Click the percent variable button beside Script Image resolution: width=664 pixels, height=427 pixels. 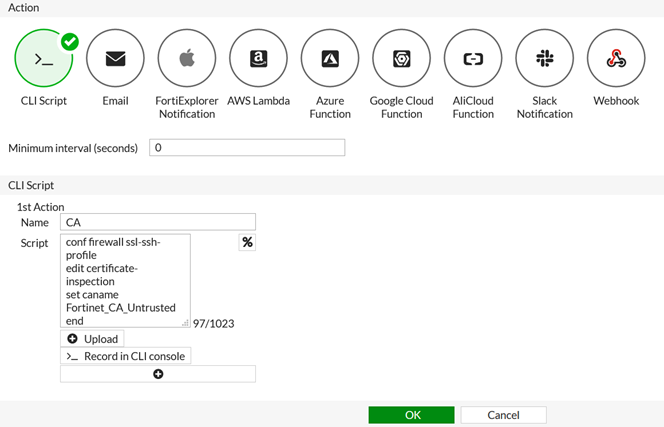point(247,243)
